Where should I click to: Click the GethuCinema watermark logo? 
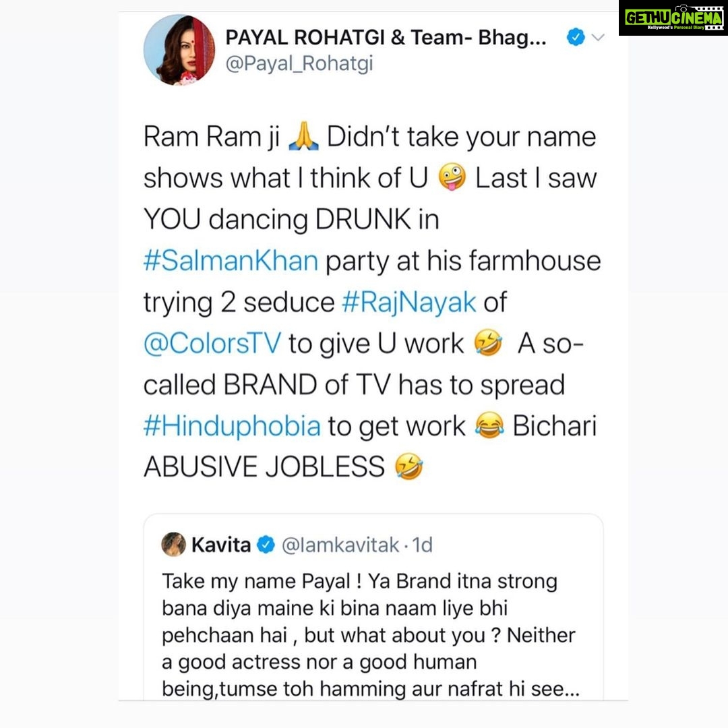(x=673, y=18)
